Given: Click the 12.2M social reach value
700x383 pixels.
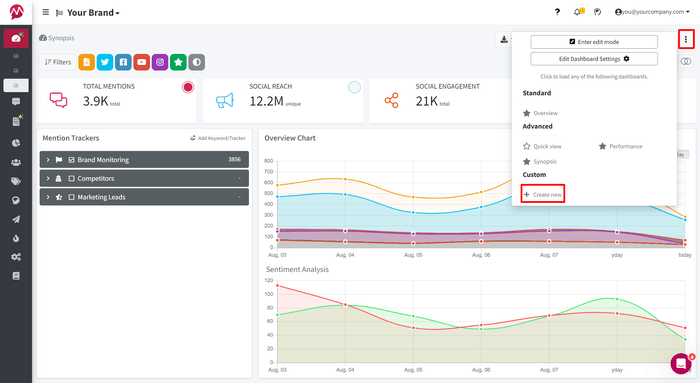Looking at the screenshot, I should click(267, 101).
